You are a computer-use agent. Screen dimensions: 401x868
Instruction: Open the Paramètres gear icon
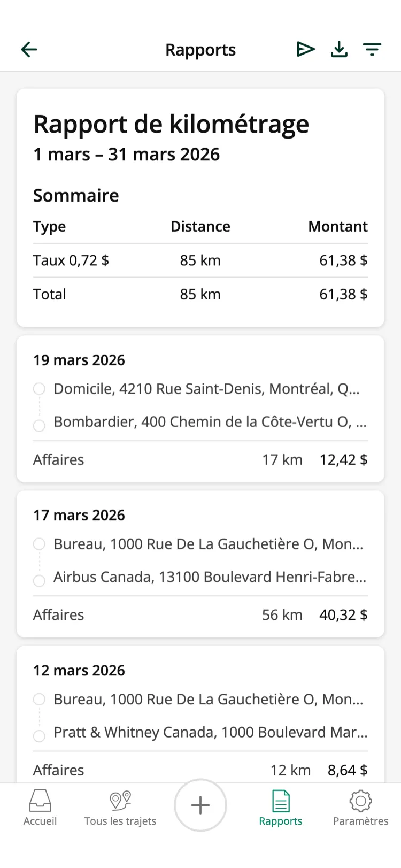pyautogui.click(x=361, y=801)
